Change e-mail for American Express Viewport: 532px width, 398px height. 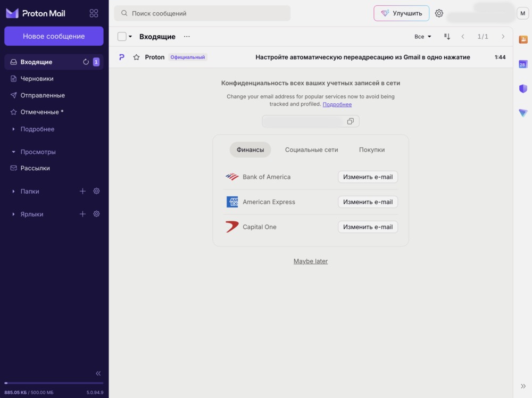coord(368,202)
